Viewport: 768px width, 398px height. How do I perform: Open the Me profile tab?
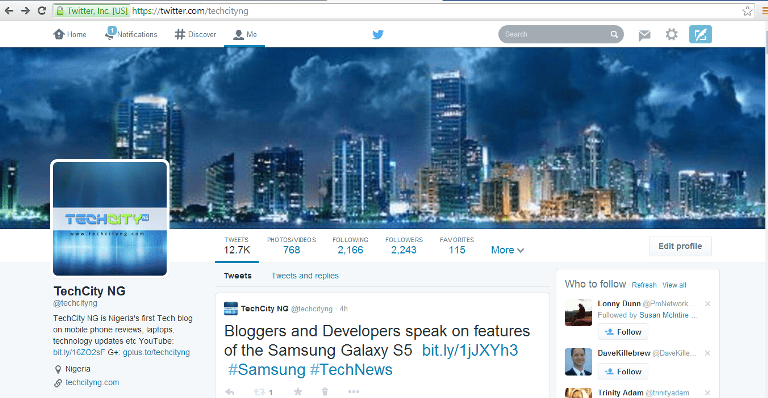coord(245,34)
